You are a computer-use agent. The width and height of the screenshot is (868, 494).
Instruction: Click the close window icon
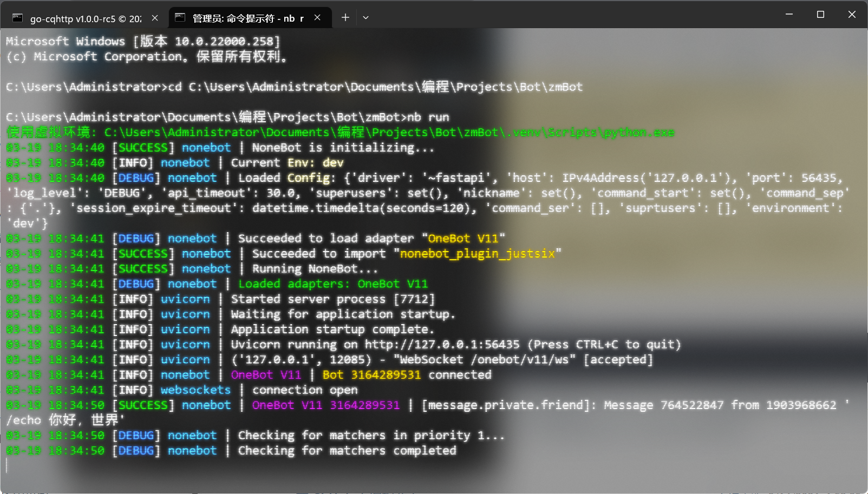(851, 15)
